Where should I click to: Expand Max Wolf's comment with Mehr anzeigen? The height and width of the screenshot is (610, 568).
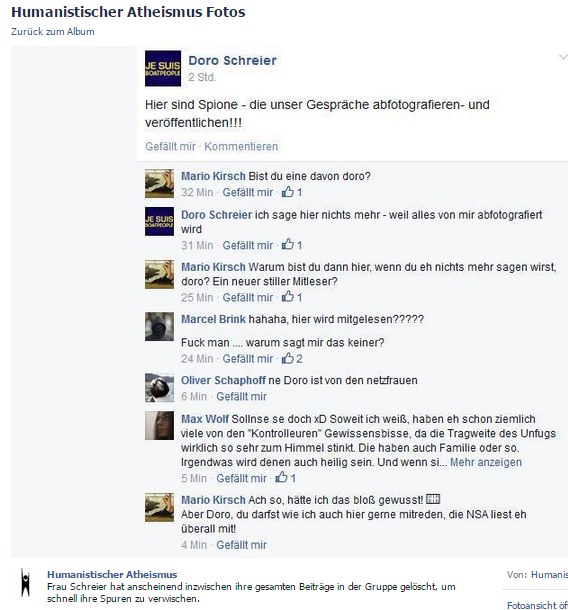[486, 462]
